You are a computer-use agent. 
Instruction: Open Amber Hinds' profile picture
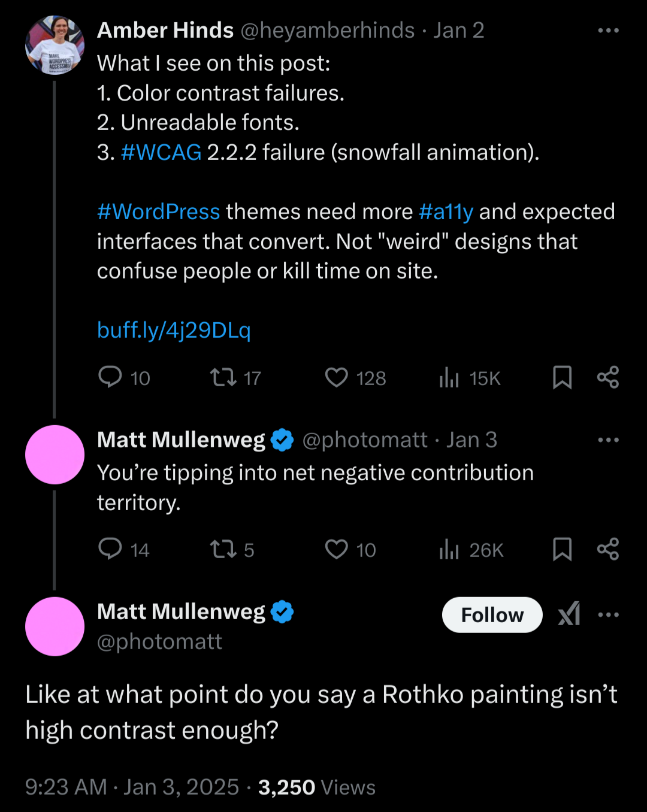[x=55, y=45]
